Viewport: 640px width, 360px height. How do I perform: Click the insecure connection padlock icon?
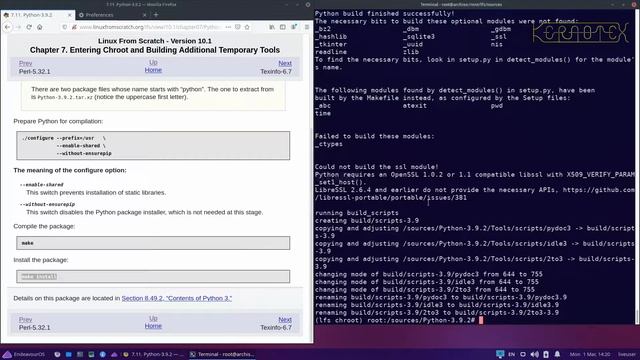(x=74, y=27)
